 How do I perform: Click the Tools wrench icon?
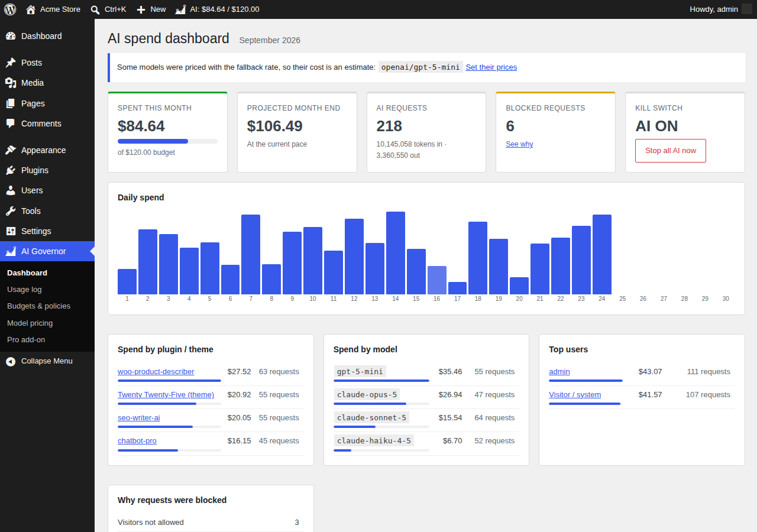click(x=11, y=211)
